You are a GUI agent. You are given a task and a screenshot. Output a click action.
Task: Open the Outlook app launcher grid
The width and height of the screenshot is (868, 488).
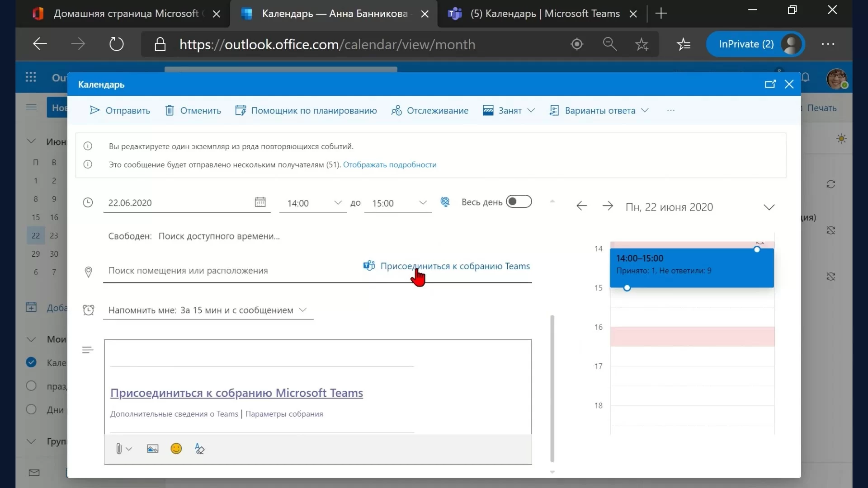point(31,77)
